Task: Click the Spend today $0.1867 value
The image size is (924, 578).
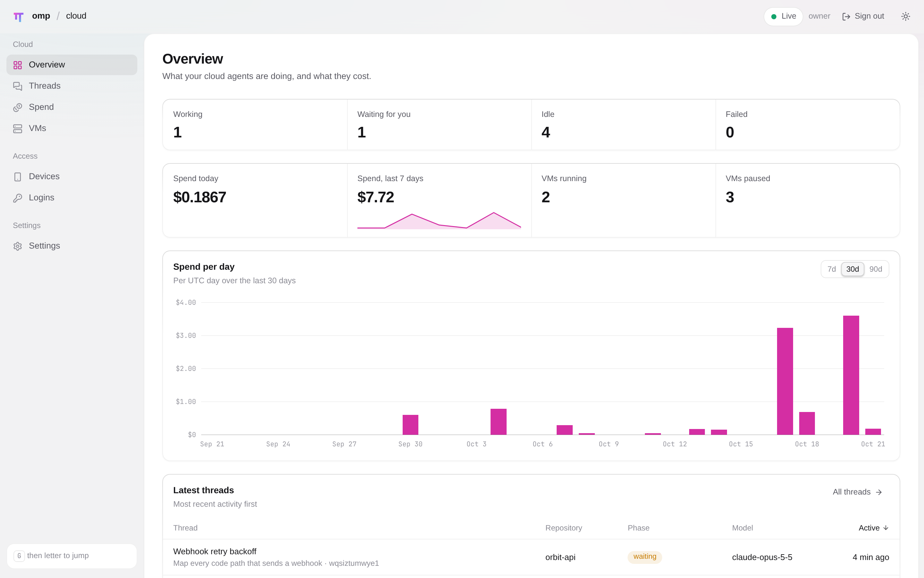Action: tap(199, 197)
